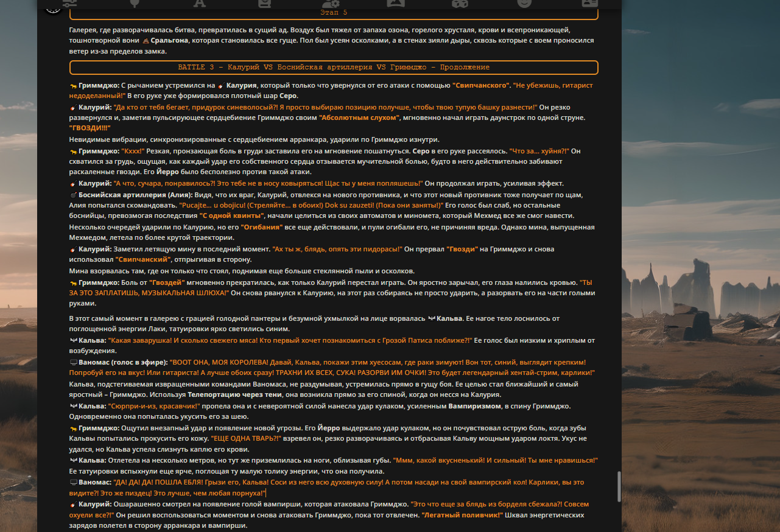Click the "Этап 5" header box
This screenshot has width=780, height=532.
click(x=334, y=13)
